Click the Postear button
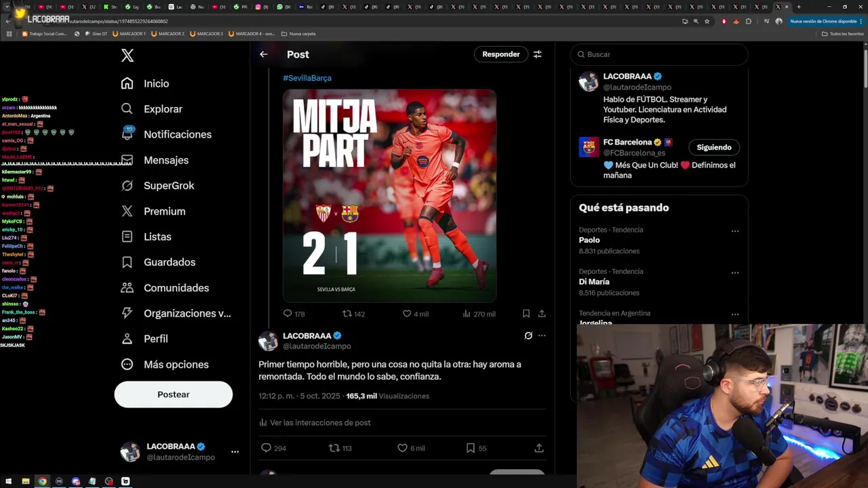Viewport: 868px width, 488px height. click(174, 394)
